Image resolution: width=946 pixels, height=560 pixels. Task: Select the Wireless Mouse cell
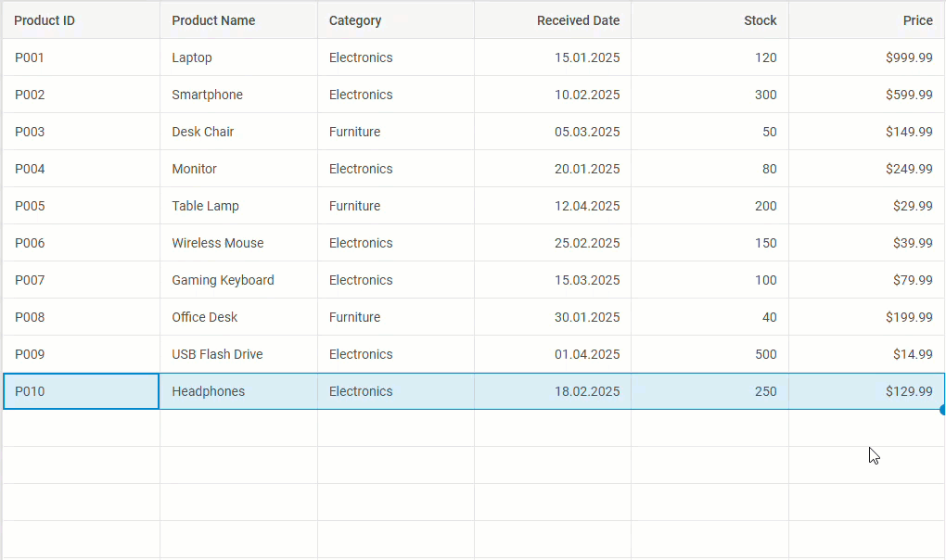click(x=239, y=243)
